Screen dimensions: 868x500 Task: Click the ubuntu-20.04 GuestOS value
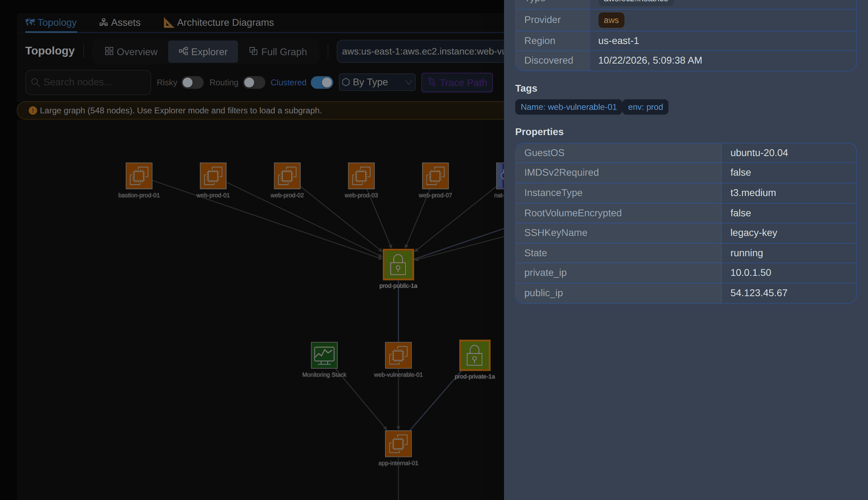759,153
